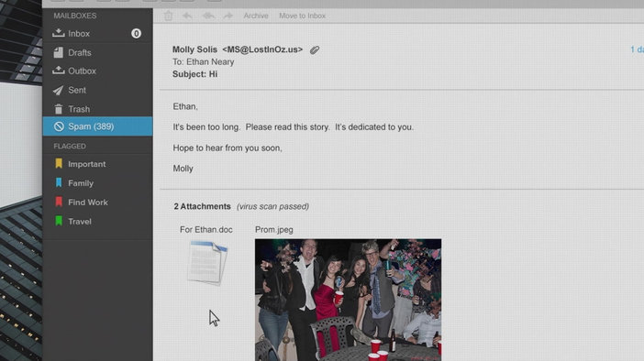Open the Drafts mailbox
The height and width of the screenshot is (361, 644).
pos(97,52)
